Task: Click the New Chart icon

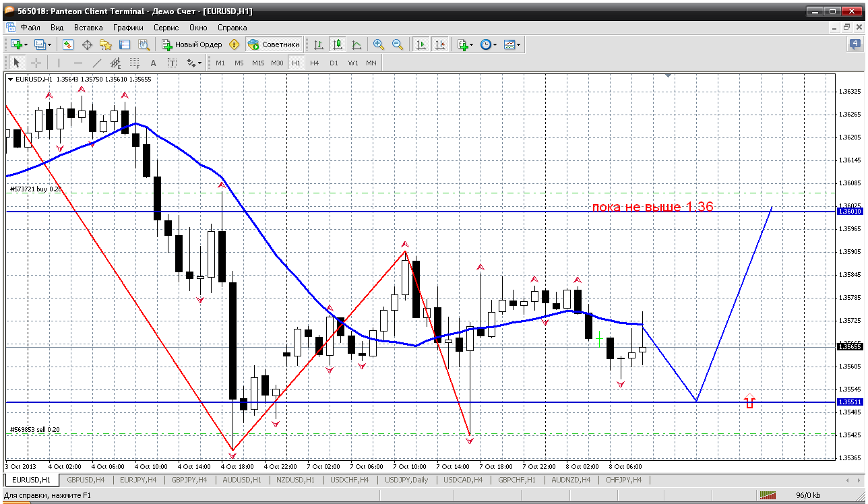Action: pyautogui.click(x=15, y=44)
